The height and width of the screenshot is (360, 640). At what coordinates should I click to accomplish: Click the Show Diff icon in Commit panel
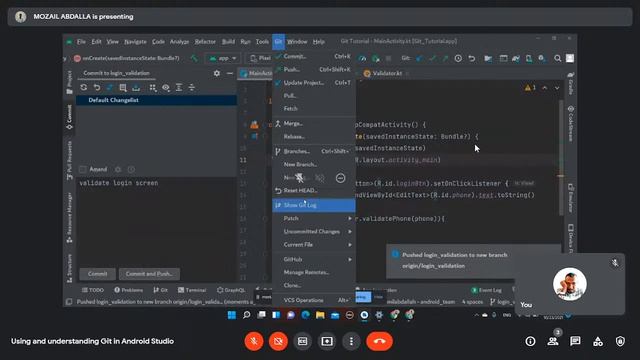[x=110, y=87]
